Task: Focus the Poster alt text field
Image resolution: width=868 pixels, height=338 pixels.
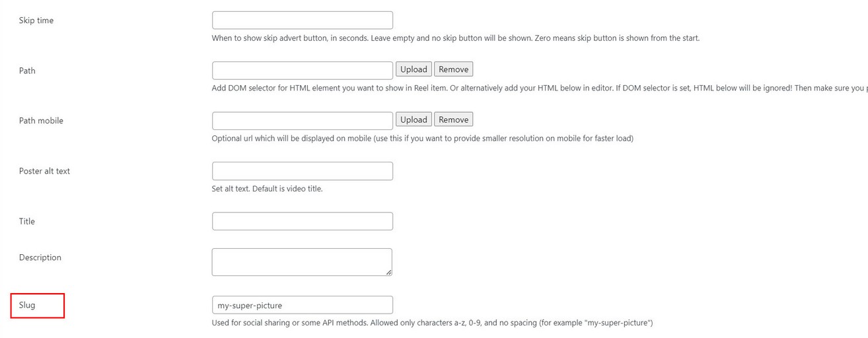Action: [x=302, y=171]
